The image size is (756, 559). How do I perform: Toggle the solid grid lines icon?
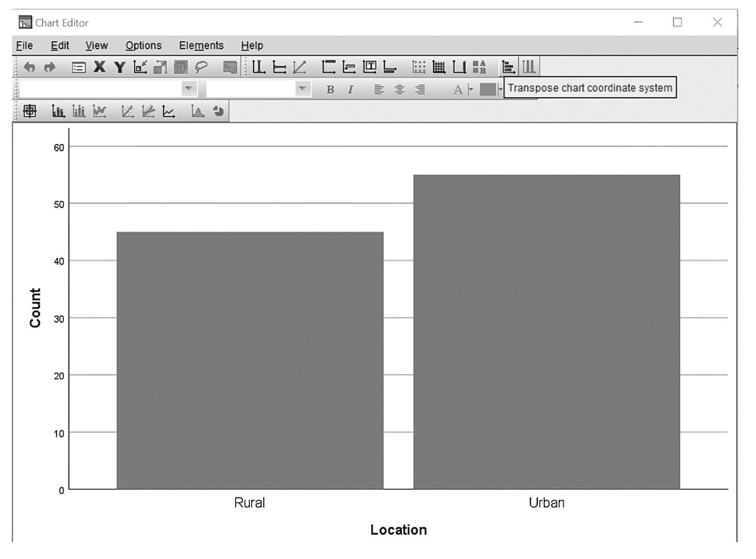click(x=439, y=67)
